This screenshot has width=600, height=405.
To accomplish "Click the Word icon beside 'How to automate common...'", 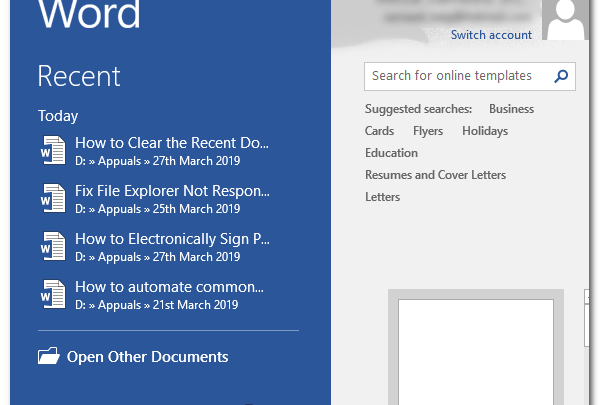I will coord(50,295).
